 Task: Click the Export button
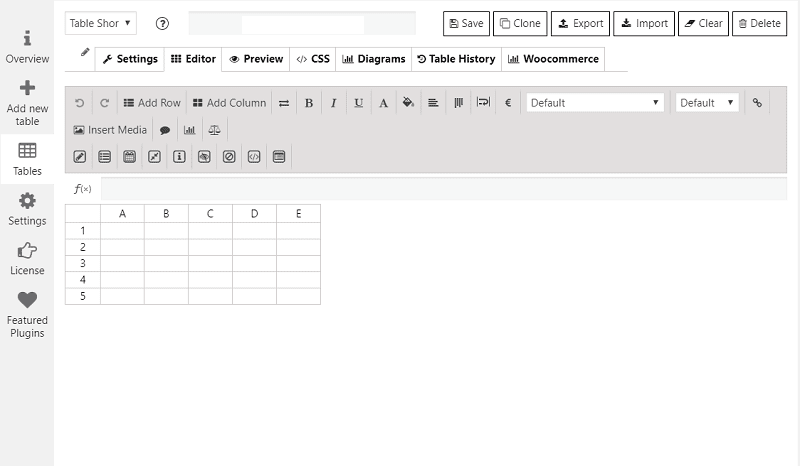pos(580,23)
